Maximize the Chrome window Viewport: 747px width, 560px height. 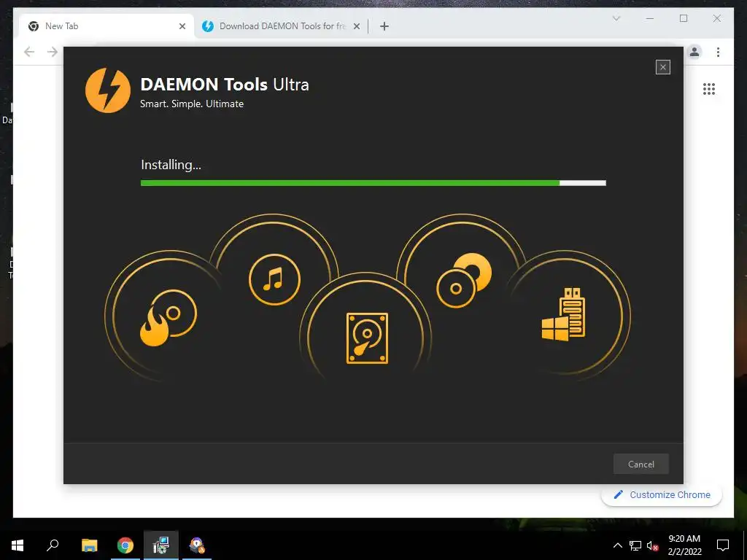[684, 18]
